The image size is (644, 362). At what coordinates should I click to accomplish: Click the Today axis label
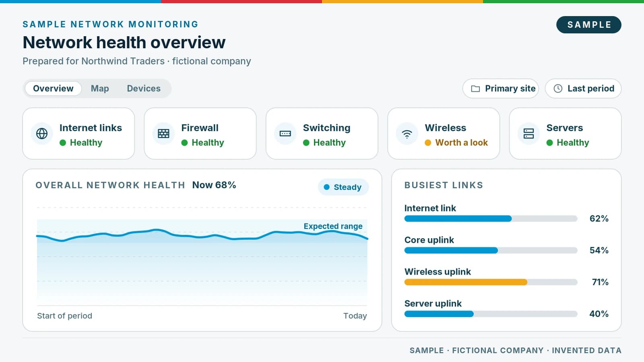355,316
